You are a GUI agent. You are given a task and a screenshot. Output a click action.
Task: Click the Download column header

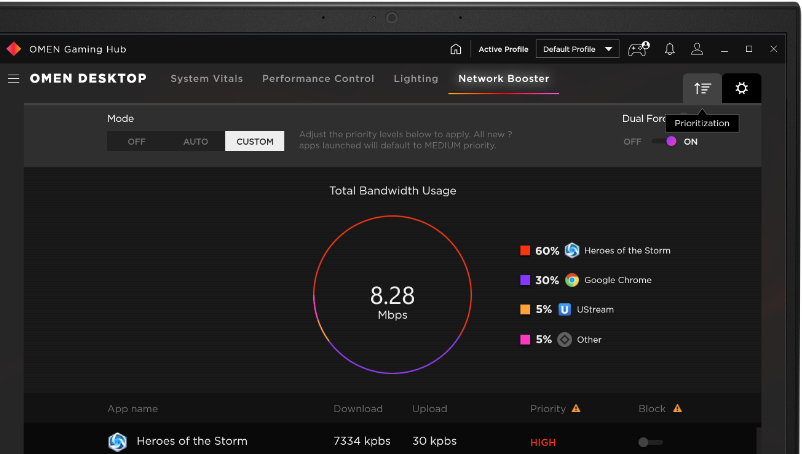358,408
